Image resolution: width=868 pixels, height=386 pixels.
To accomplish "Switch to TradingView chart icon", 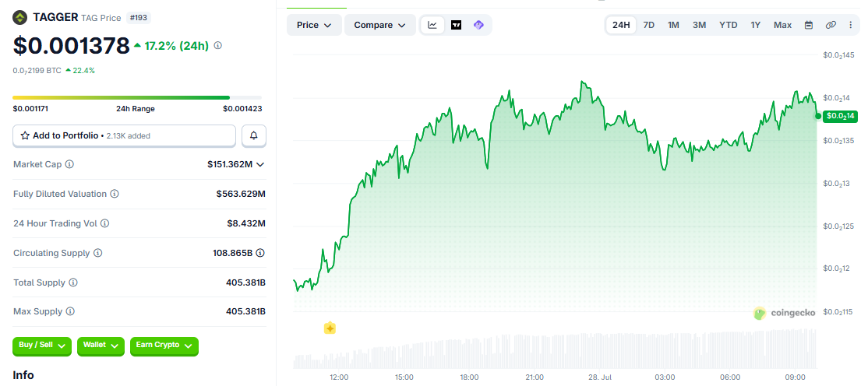I will (x=456, y=25).
